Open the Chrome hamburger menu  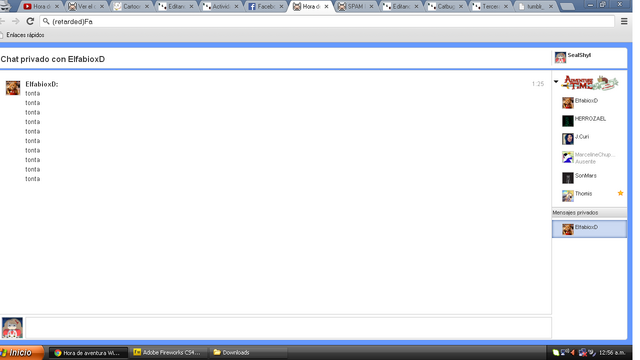[624, 21]
